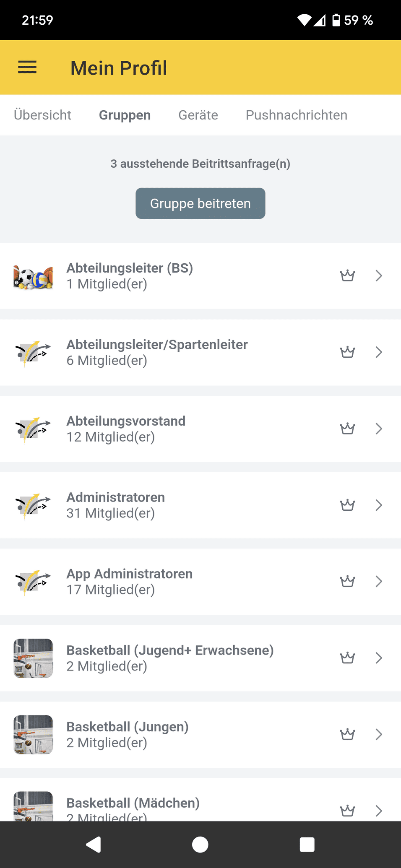
Task: Tap crown icon for Abteilungsleiter (BS)
Action: pyautogui.click(x=347, y=275)
